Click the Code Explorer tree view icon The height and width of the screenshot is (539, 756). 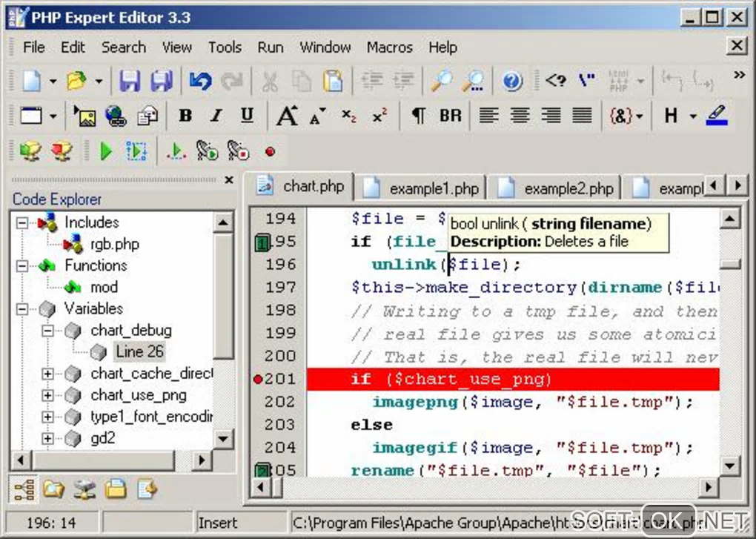(23, 489)
